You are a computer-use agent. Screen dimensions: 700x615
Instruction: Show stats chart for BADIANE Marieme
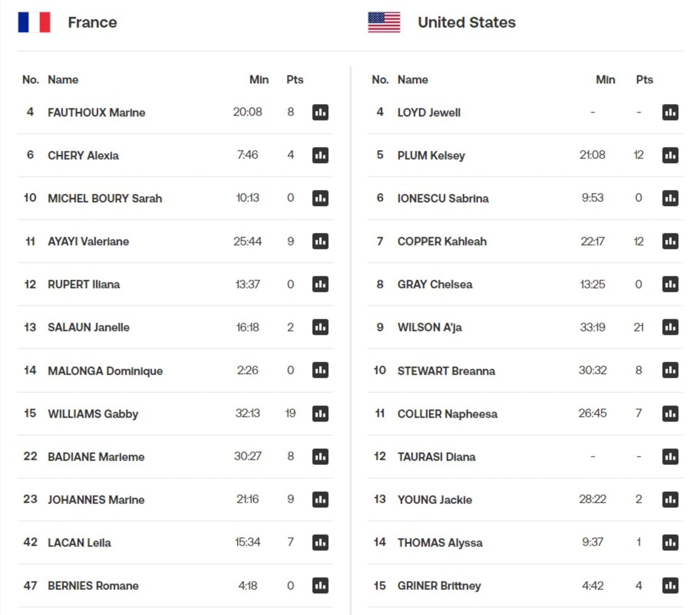[320, 457]
